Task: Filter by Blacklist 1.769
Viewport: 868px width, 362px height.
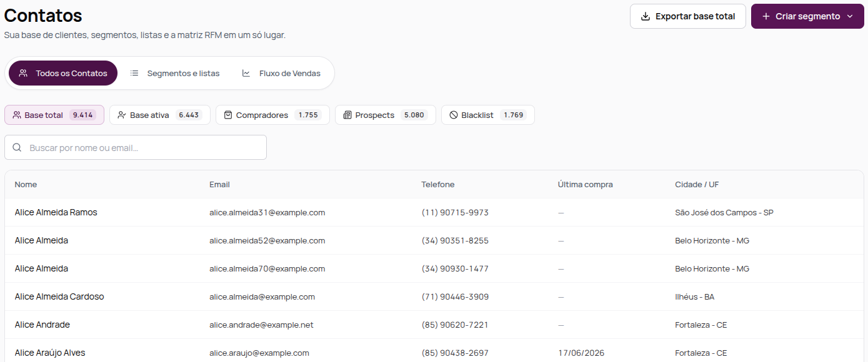Action: pos(488,115)
